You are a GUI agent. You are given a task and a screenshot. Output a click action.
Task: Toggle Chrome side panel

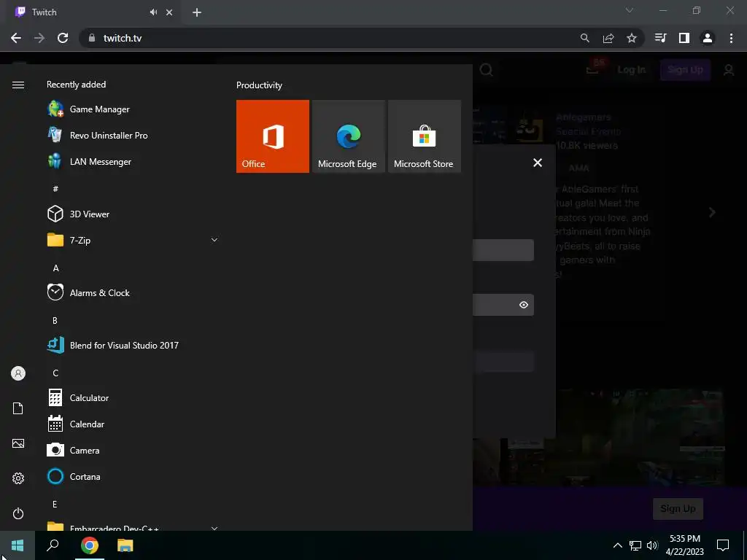tap(684, 38)
